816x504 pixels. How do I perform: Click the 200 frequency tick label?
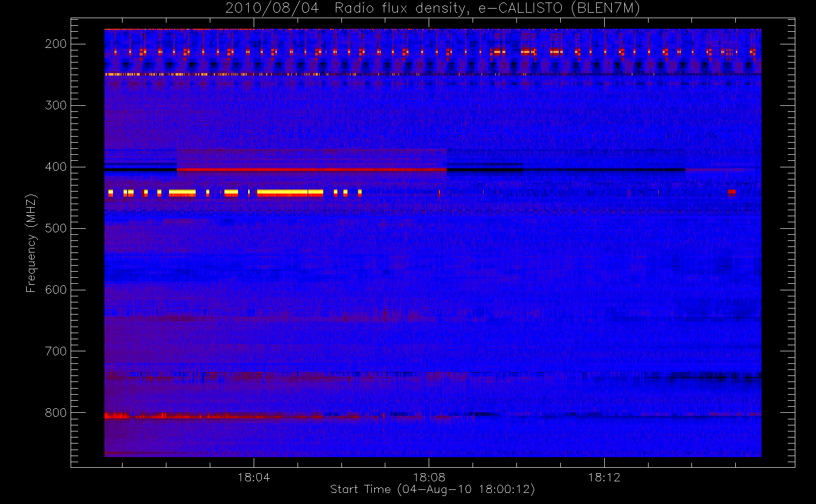tap(56, 44)
